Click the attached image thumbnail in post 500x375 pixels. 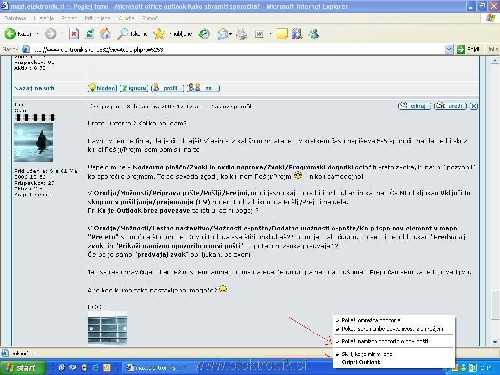pos(107,328)
